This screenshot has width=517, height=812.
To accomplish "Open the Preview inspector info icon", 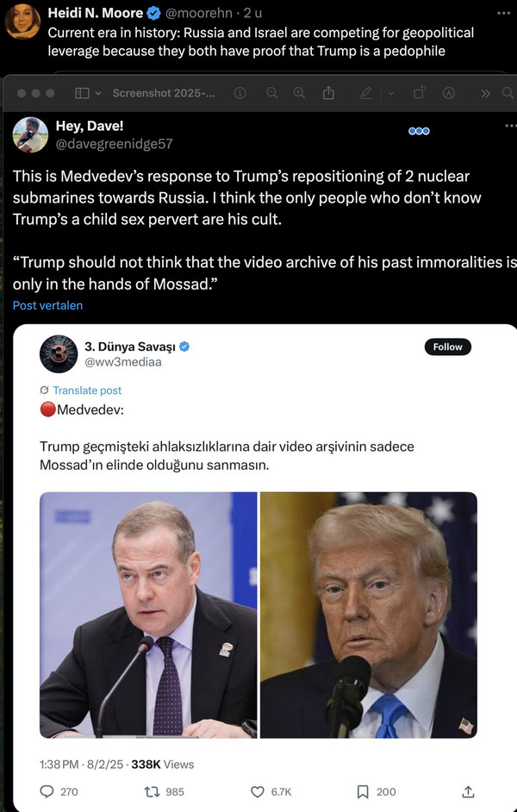I will tap(240, 93).
